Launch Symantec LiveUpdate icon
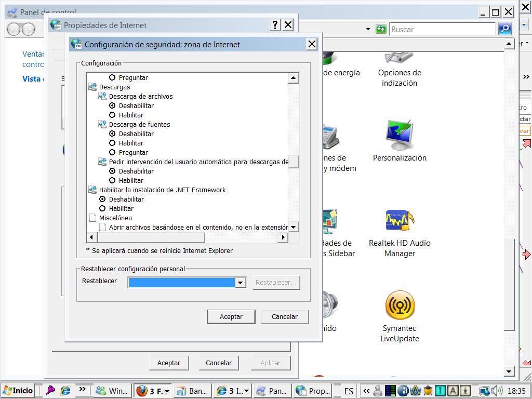Image resolution: width=532 pixels, height=399 pixels. click(x=400, y=305)
